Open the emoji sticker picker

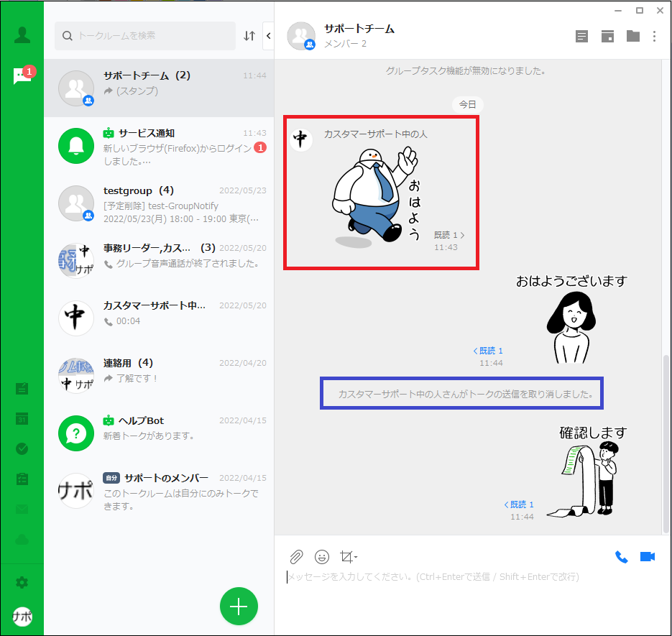pos(322,557)
